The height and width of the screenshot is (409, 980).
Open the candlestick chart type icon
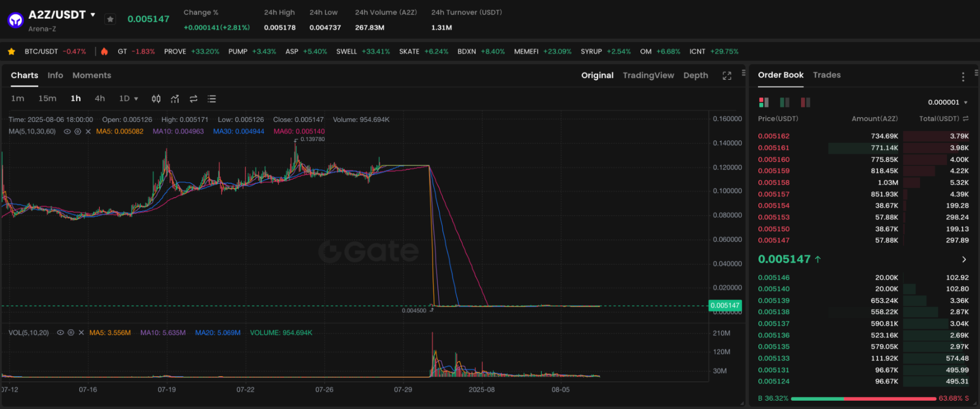156,99
